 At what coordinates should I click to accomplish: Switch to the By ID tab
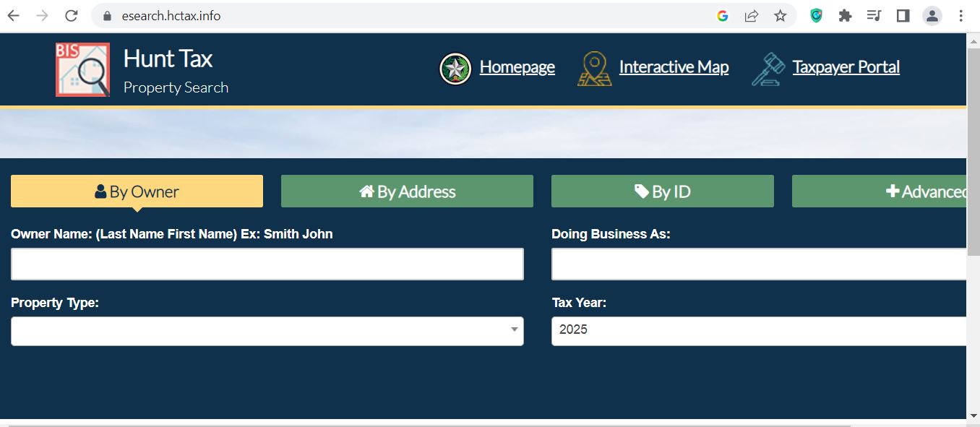tap(663, 191)
